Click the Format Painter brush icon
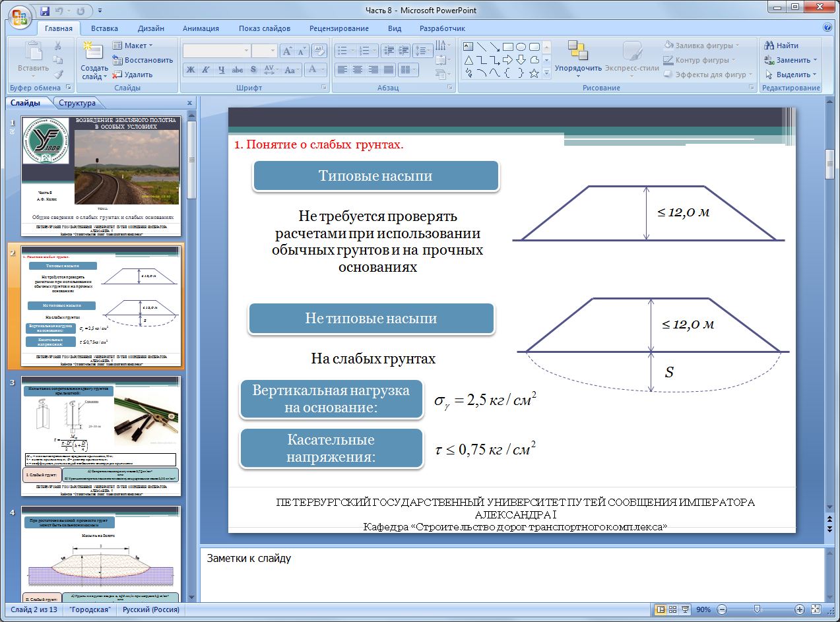The height and width of the screenshot is (622, 840). (x=58, y=75)
